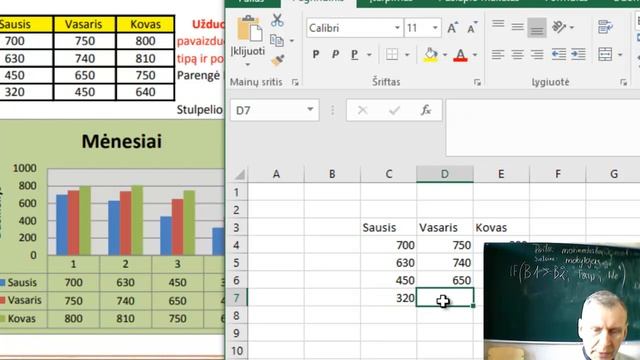
Task: Open the Šriftas font dialog launcher
Action: click(477, 82)
